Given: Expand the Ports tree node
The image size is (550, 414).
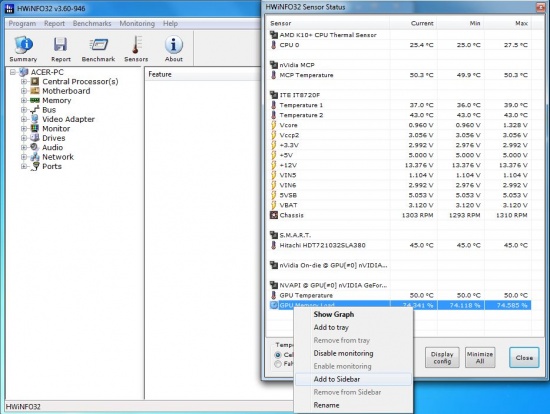Looking at the screenshot, I should [x=24, y=167].
